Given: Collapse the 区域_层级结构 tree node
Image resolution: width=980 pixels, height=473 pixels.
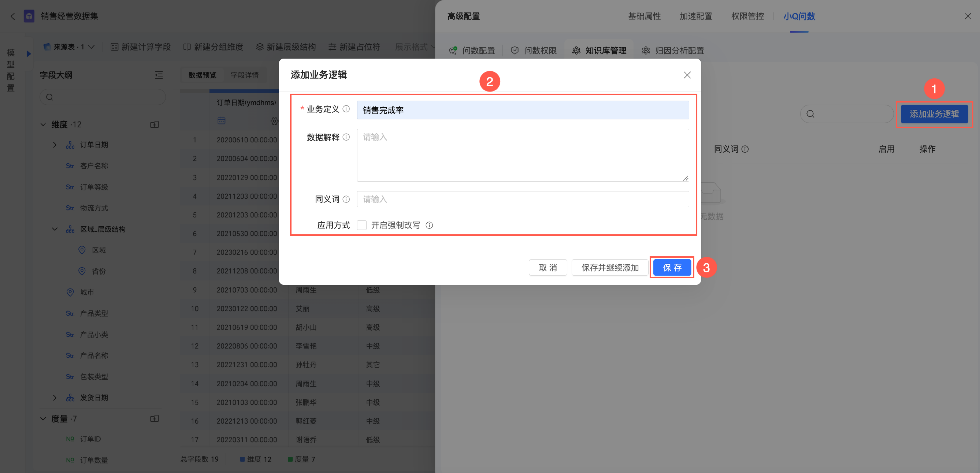Looking at the screenshot, I should (x=55, y=229).
